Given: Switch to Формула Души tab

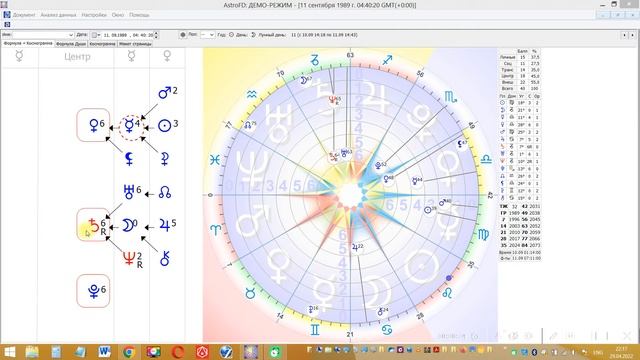Looking at the screenshot, I should coord(71,44).
